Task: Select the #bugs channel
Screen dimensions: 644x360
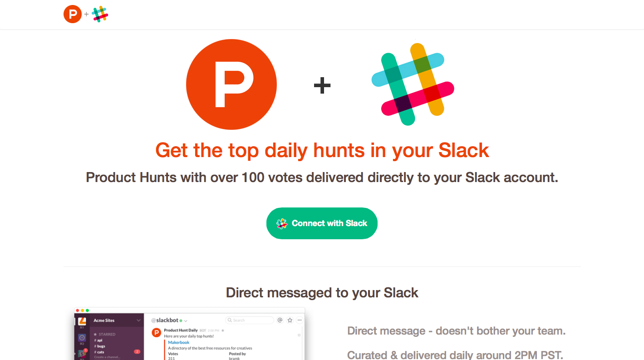Action: pyautogui.click(x=100, y=346)
